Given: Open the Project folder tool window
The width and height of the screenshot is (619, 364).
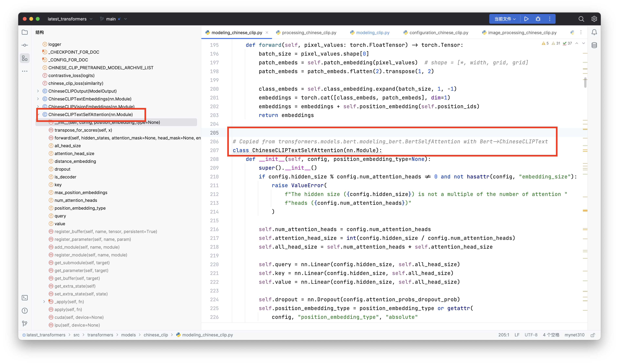Looking at the screenshot, I should point(25,32).
